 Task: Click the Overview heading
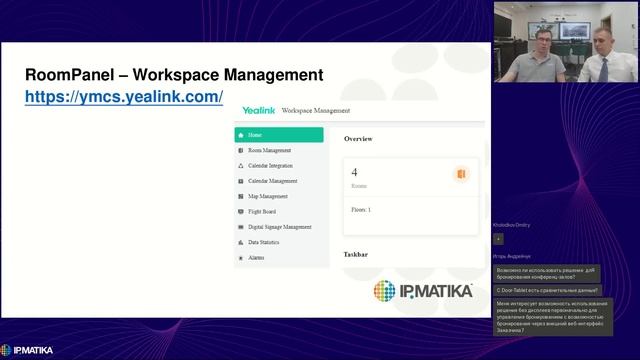pyautogui.click(x=358, y=139)
